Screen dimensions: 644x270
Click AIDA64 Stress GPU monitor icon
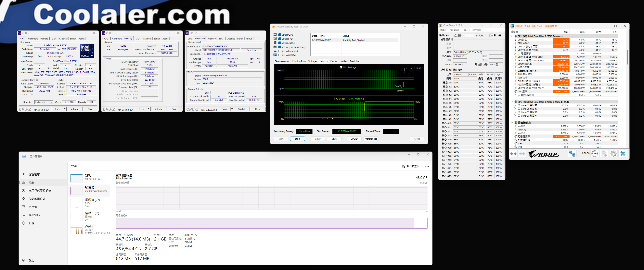pyautogui.click(x=275, y=55)
